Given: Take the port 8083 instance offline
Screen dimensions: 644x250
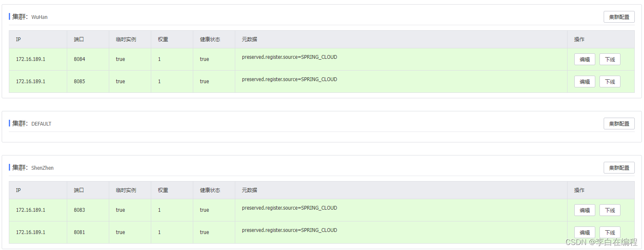Looking at the screenshot, I should point(610,210).
